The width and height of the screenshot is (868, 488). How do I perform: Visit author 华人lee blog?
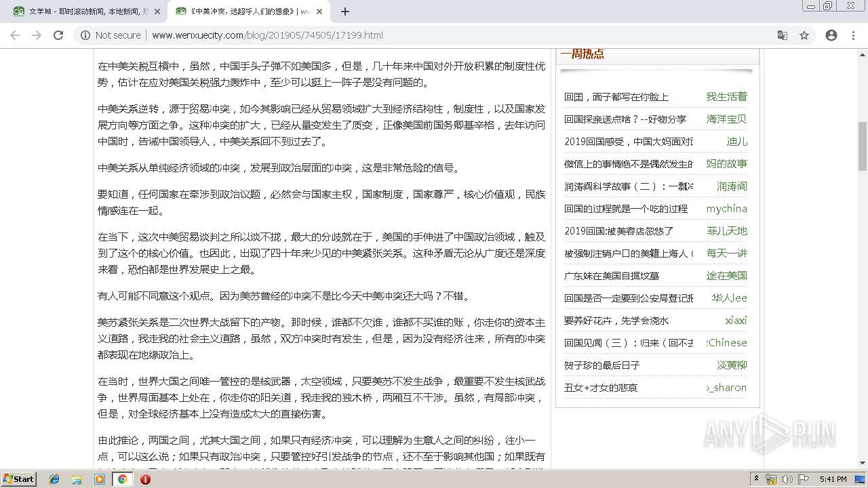coord(729,298)
